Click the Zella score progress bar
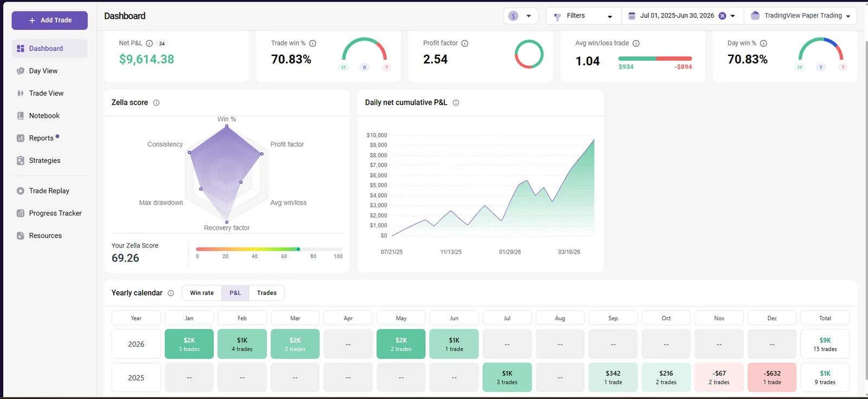The image size is (868, 399). click(269, 249)
